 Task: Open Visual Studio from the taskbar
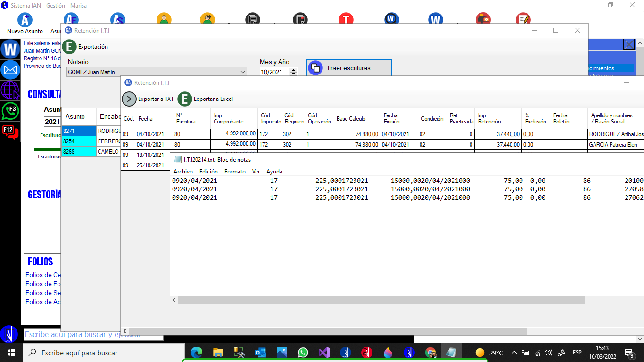point(323,353)
